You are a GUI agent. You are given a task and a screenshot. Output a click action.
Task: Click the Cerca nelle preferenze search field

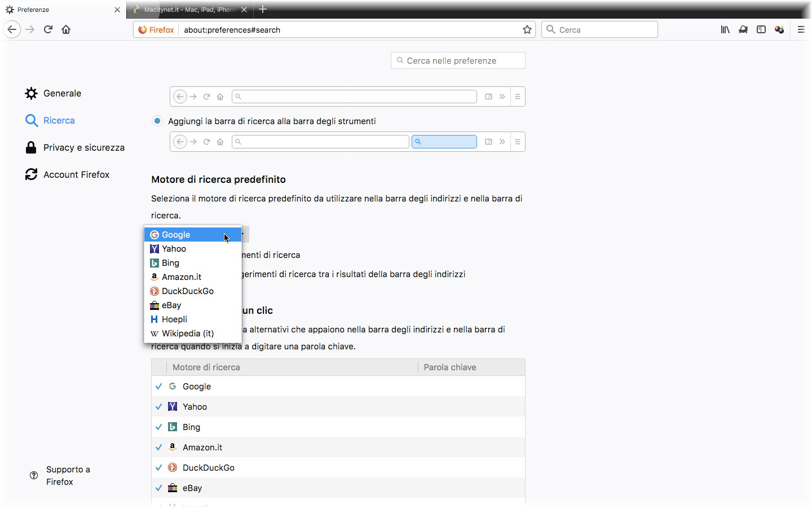coord(458,60)
